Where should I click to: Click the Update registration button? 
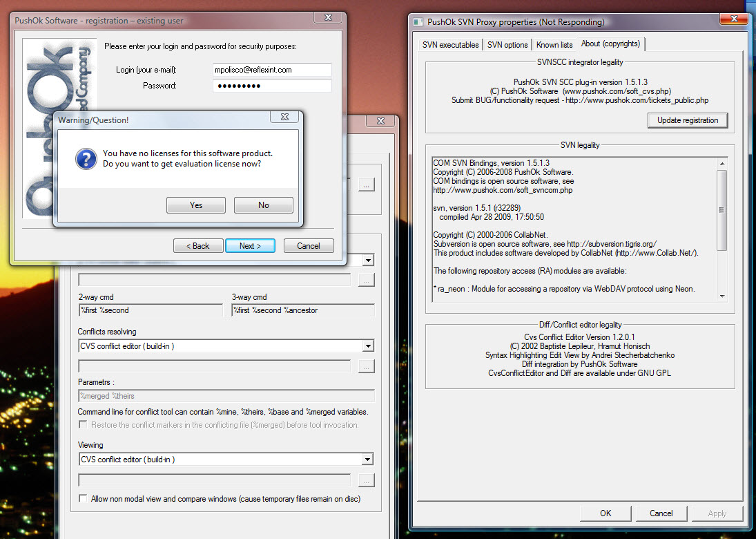coord(687,120)
